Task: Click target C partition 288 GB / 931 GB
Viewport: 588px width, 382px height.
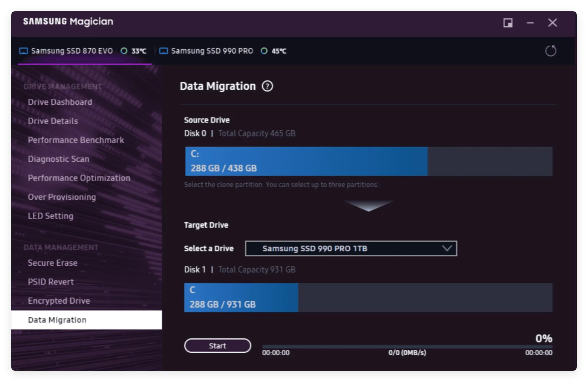Action: click(x=241, y=298)
